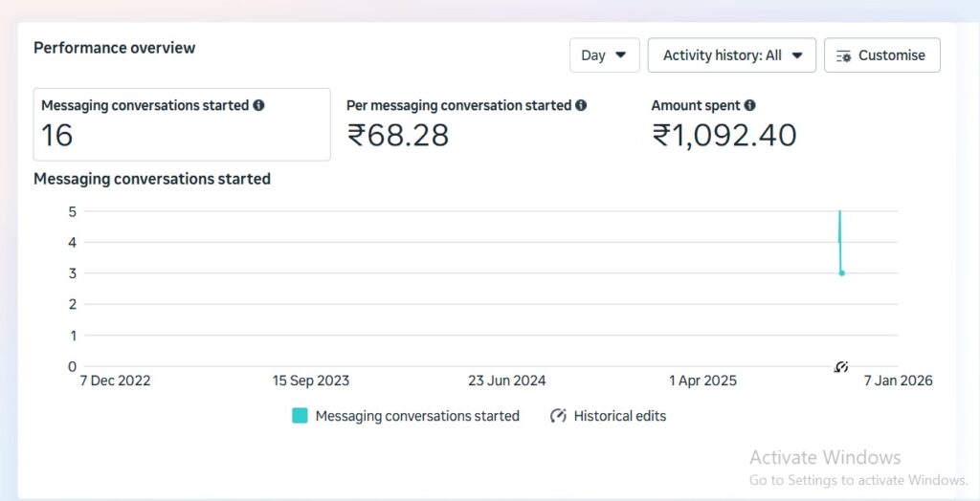Click the Performance overview heading
The height and width of the screenshot is (501, 980).
114,48
